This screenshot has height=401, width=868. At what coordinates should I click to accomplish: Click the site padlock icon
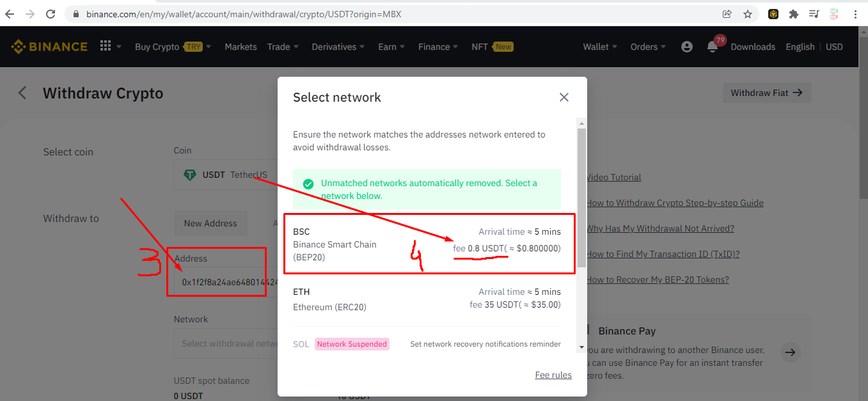[x=75, y=13]
